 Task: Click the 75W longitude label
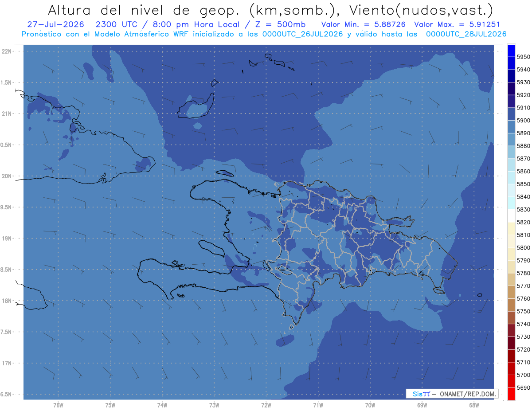(x=110, y=405)
